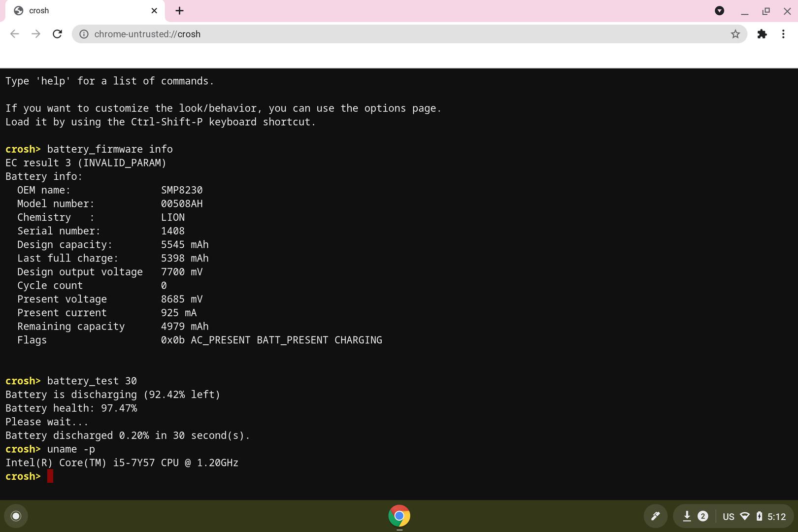Open the stylus tools on the shelf
This screenshot has width=798, height=532.
pos(655,516)
